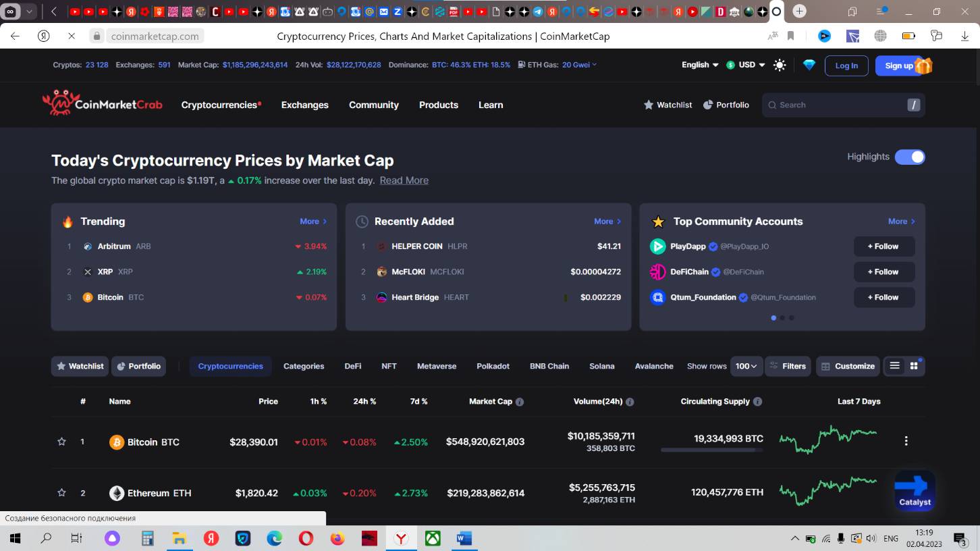
Task: Open Firefox from the taskbar
Action: pos(337,538)
